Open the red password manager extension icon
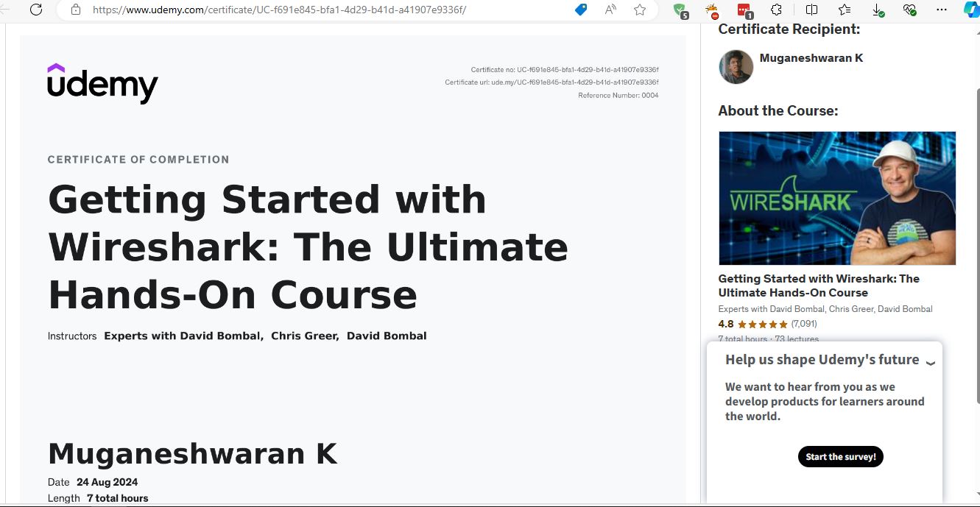 pos(744,10)
